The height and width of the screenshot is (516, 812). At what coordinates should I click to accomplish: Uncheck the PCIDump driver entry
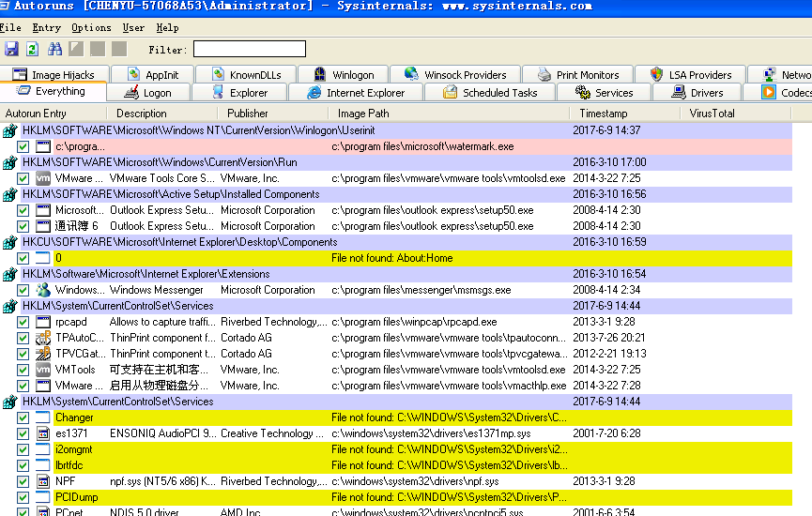click(23, 497)
